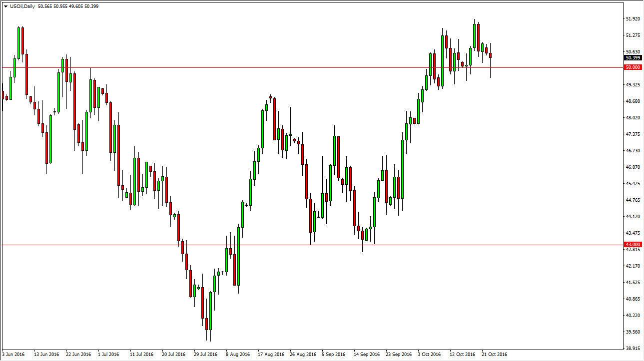Click the 14 Sep 2016 date label

pyautogui.click(x=366, y=355)
